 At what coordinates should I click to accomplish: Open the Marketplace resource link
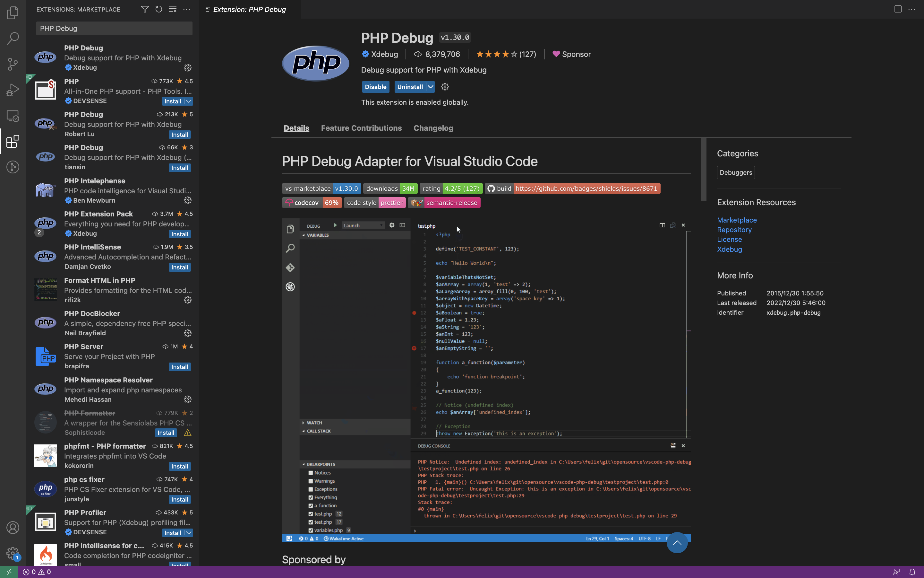737,220
